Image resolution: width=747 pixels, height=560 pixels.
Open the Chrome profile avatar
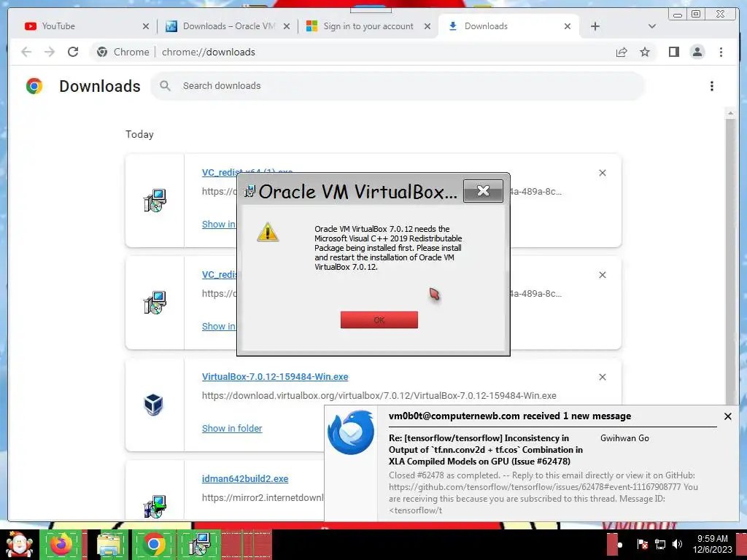click(x=697, y=52)
